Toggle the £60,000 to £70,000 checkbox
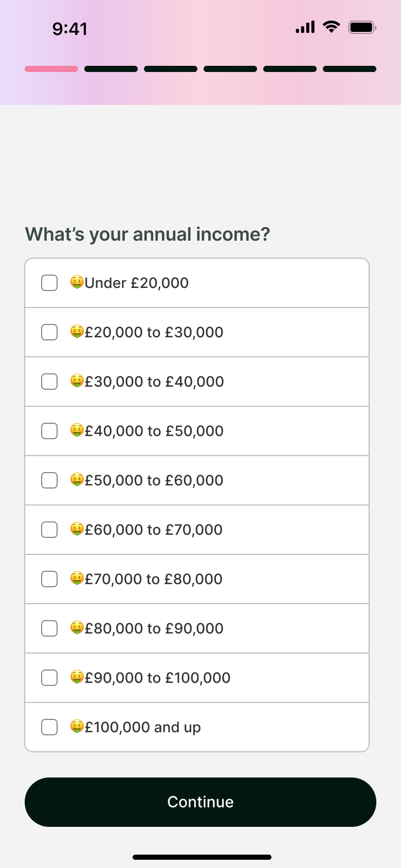 (x=49, y=530)
